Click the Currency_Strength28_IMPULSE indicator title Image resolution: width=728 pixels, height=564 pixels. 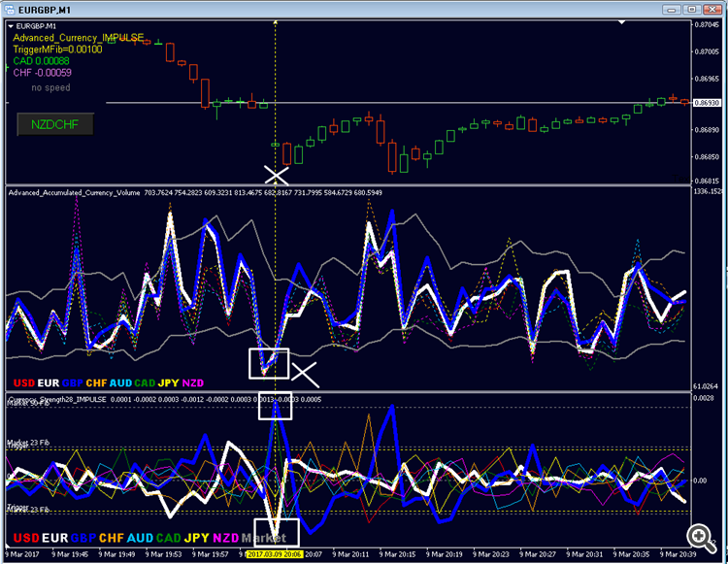58,399
